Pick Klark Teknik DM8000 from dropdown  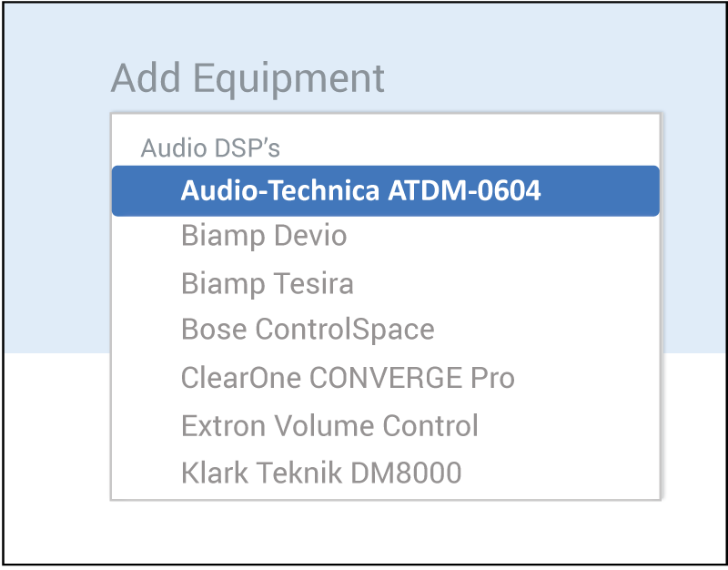pyautogui.click(x=321, y=473)
